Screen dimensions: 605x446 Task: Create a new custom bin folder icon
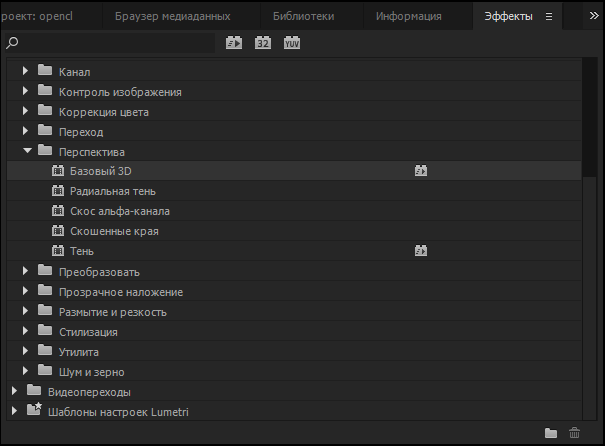(x=551, y=433)
